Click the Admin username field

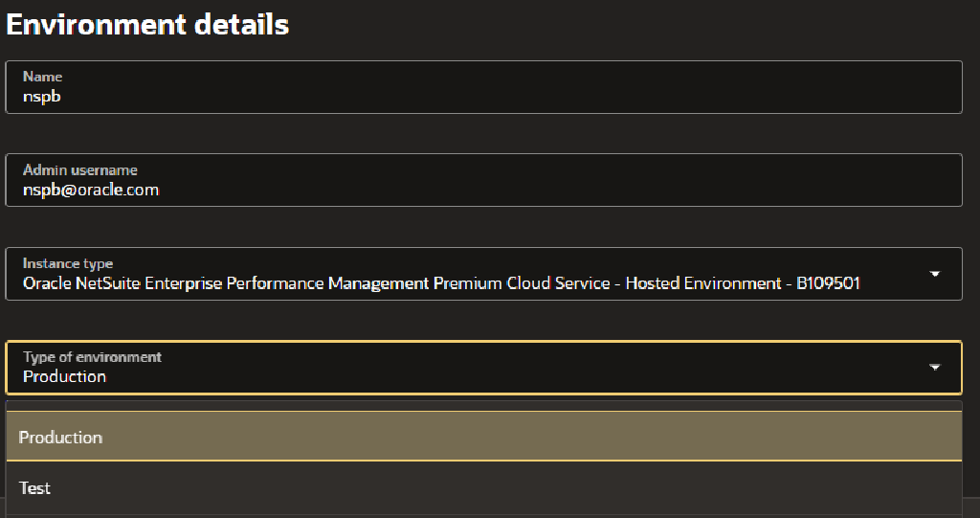coord(483,180)
